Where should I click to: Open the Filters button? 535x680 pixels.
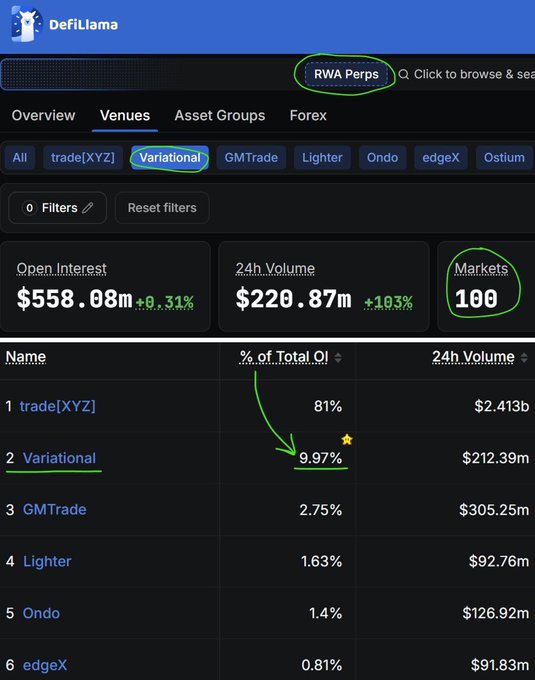point(57,208)
